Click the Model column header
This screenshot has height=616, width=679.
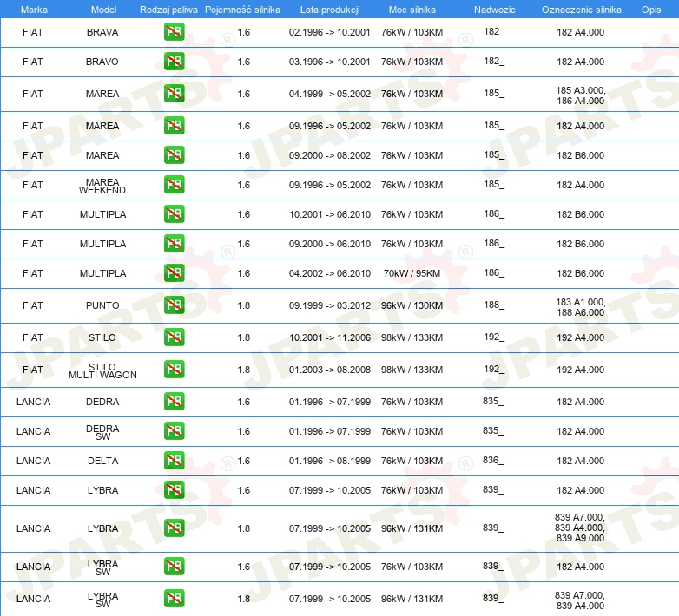(x=103, y=10)
